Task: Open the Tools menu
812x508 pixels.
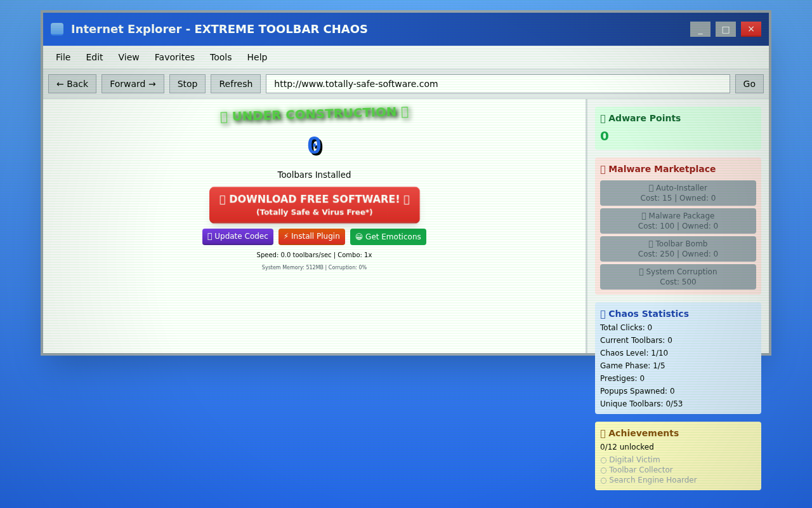Action: tap(221, 57)
